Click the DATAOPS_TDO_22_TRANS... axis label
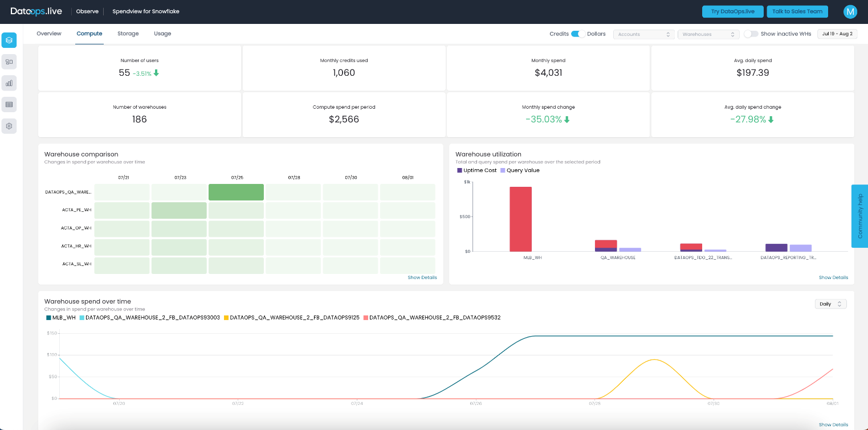Screen dimensions: 868x430 pyautogui.click(x=703, y=257)
